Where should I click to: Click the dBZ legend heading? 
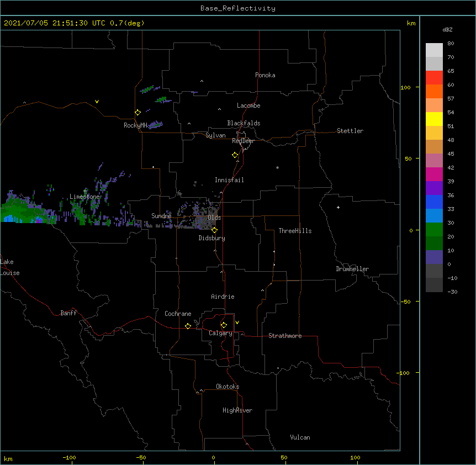(447, 29)
